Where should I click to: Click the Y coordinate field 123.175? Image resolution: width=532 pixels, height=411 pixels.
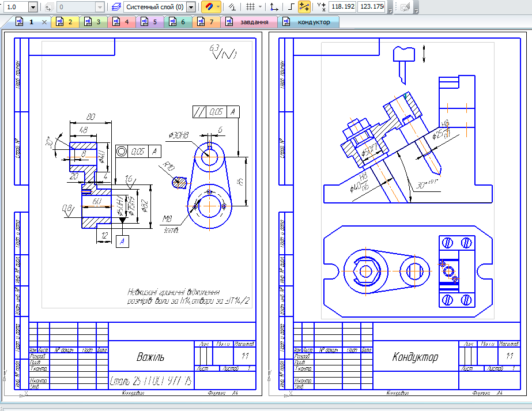pos(372,7)
